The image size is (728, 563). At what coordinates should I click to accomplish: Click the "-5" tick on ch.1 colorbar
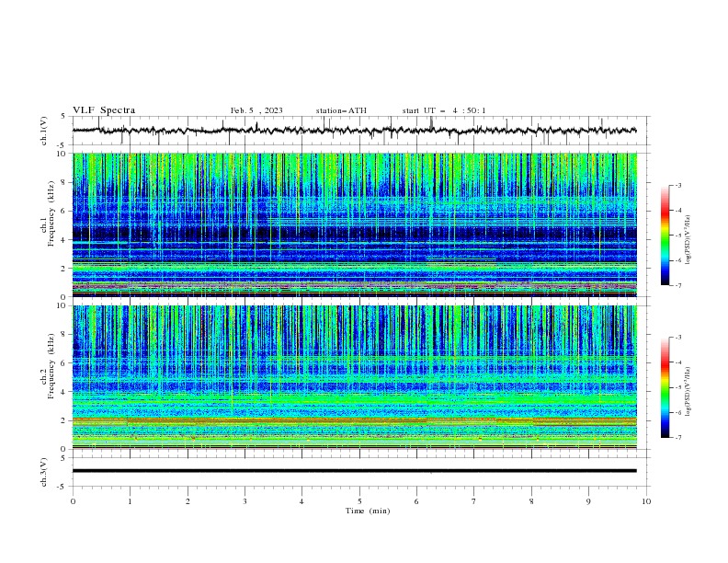(677, 236)
